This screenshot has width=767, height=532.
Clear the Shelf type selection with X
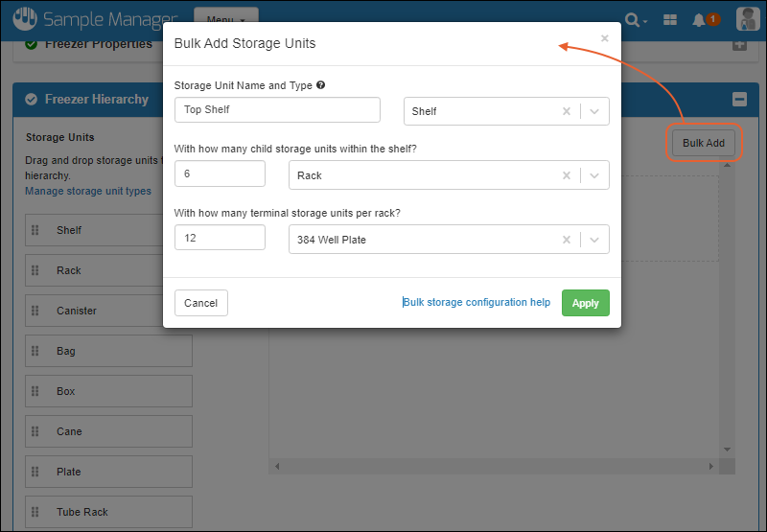tap(567, 111)
